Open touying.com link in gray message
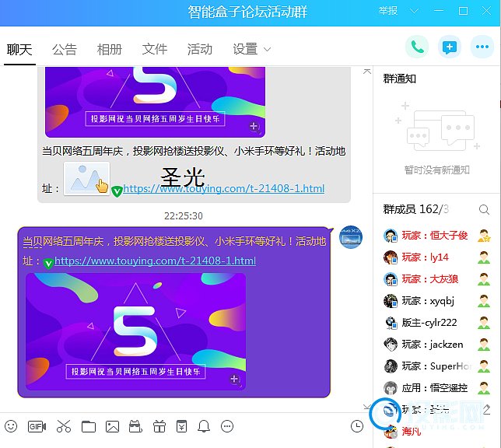The image size is (501, 448). tap(224, 188)
